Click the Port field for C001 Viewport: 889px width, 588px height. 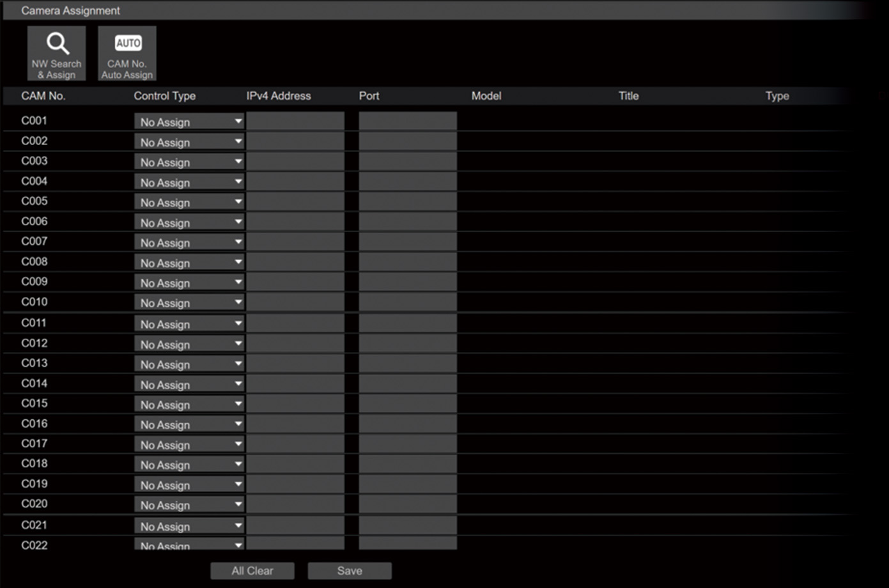408,121
